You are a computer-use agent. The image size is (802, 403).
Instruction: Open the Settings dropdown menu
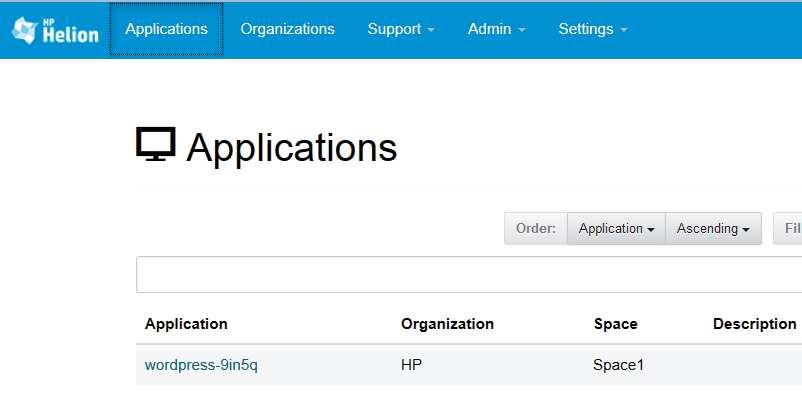(x=593, y=29)
